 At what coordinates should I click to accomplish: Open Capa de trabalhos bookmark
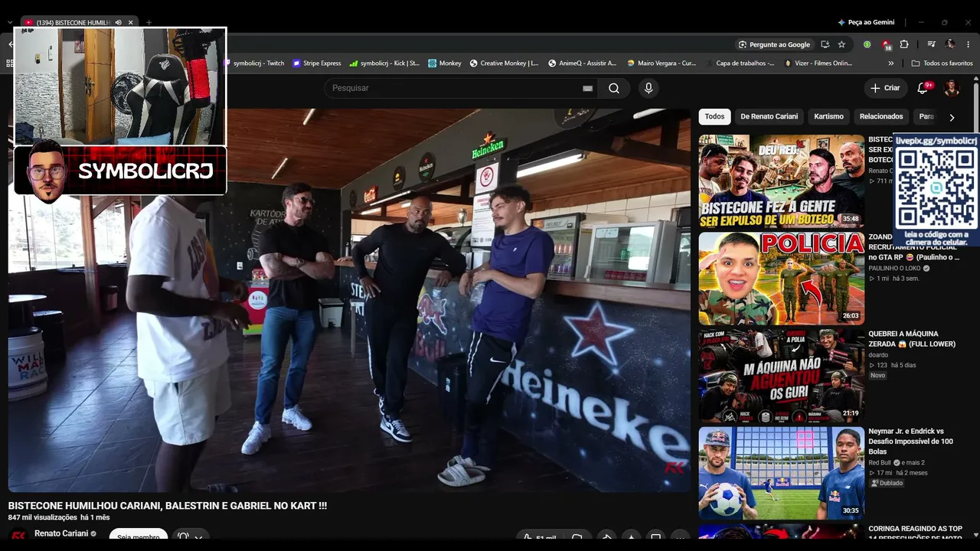pyautogui.click(x=740, y=64)
